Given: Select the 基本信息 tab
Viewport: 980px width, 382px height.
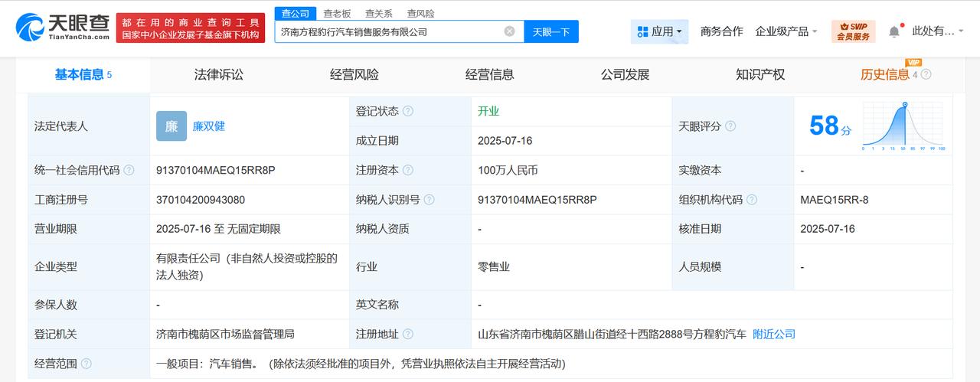Looking at the screenshot, I should coord(83,74).
